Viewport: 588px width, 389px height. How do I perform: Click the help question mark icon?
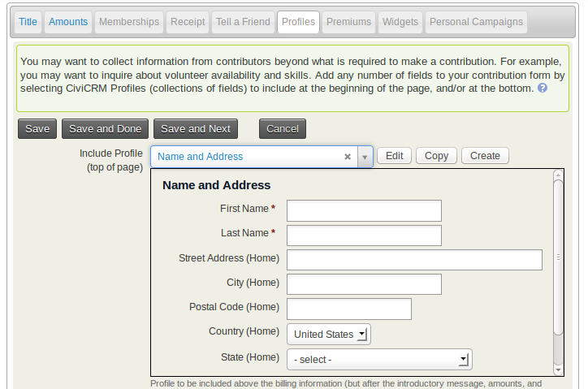(543, 88)
